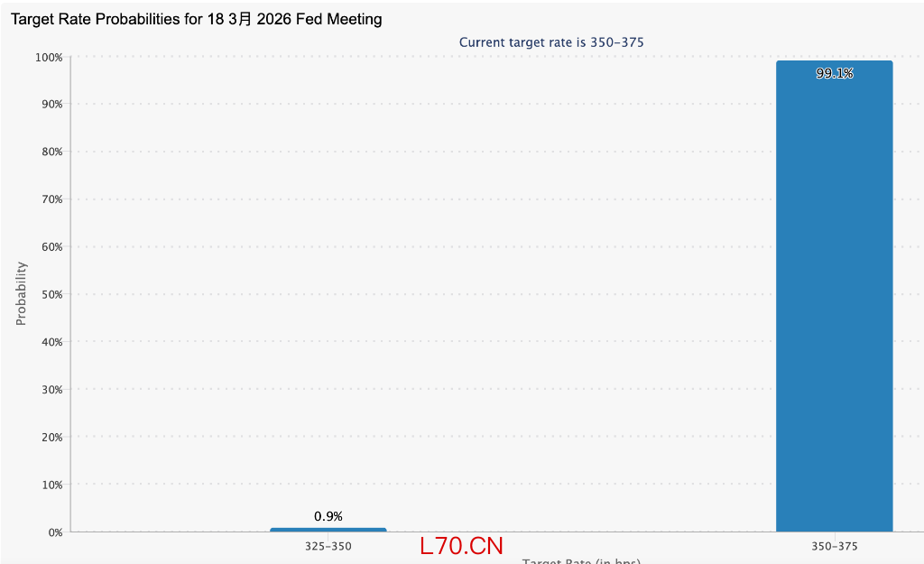Click the 80% y-axis tick label
Image resolution: width=924 pixels, height=564 pixels.
[51, 152]
